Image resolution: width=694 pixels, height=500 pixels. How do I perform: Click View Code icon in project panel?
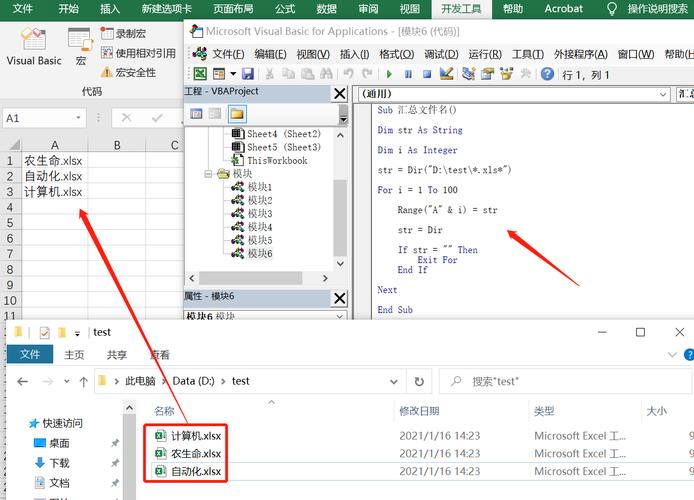(x=196, y=114)
